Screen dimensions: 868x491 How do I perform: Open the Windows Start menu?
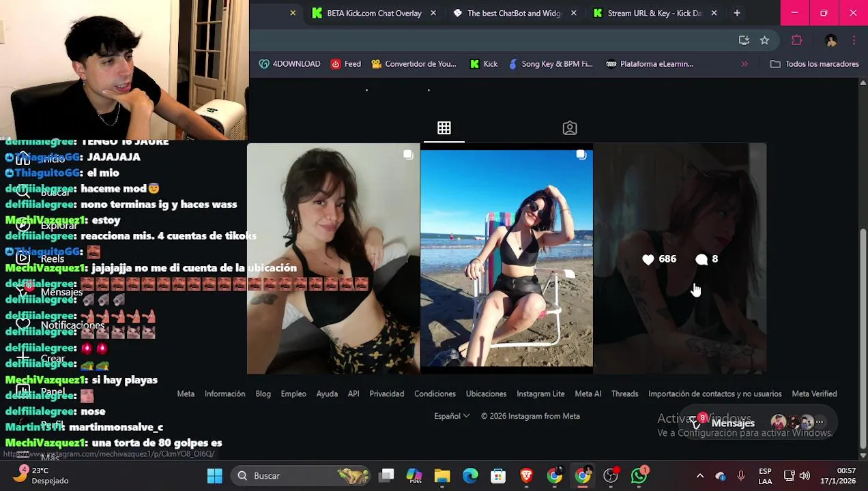coord(214,476)
